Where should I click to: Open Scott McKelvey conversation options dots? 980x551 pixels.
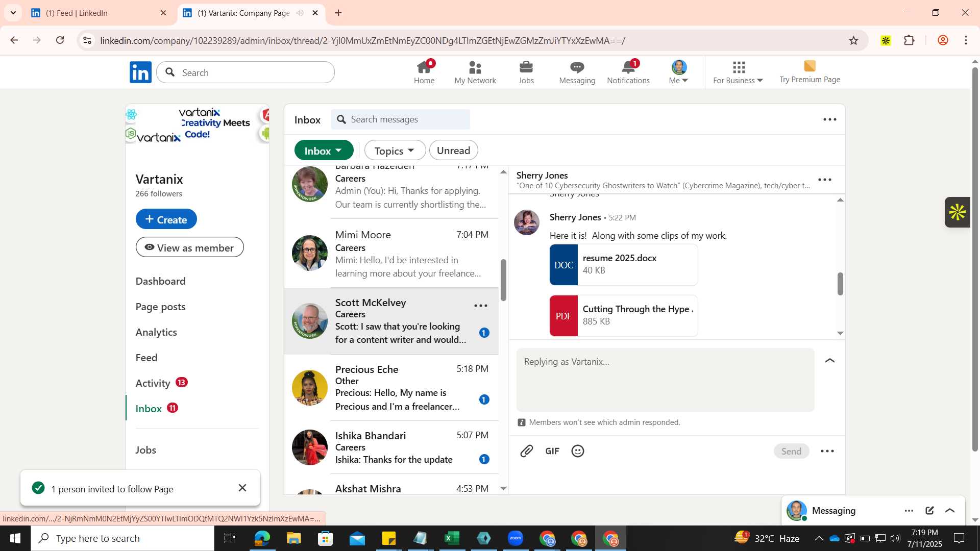click(481, 306)
